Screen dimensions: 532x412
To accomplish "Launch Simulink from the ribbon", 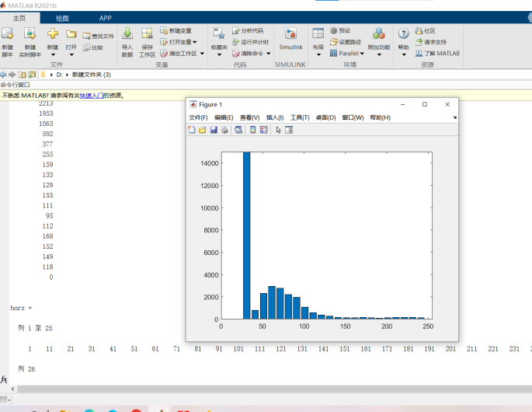I will pos(290,38).
